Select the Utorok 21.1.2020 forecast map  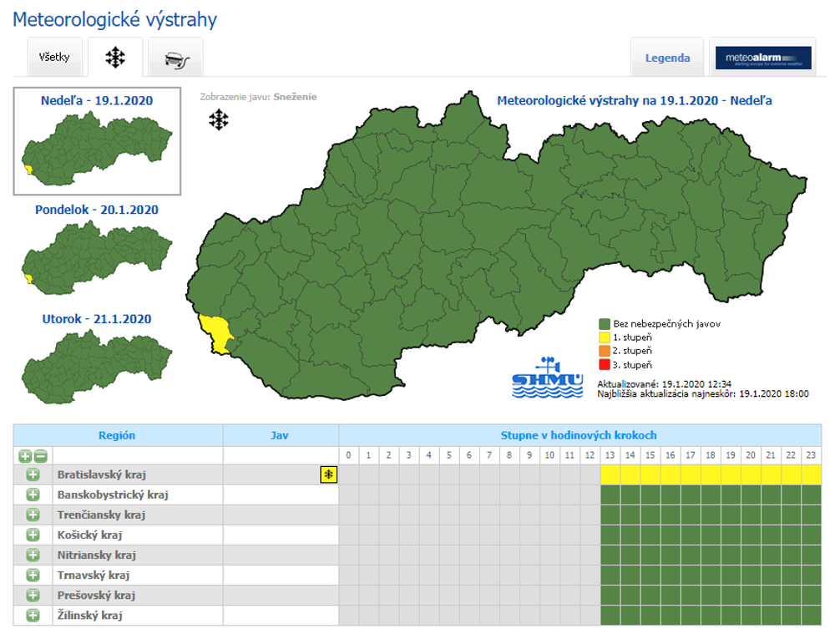[x=96, y=368]
